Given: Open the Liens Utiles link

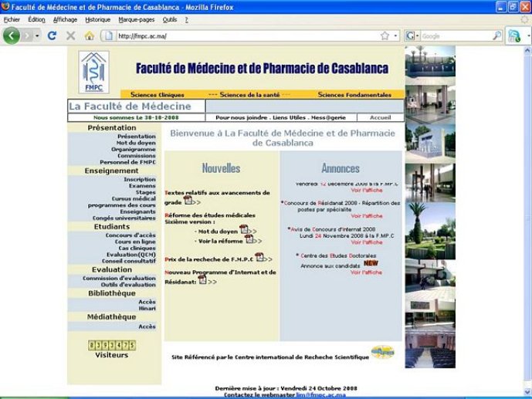Looking at the screenshot, I should coord(289,117).
